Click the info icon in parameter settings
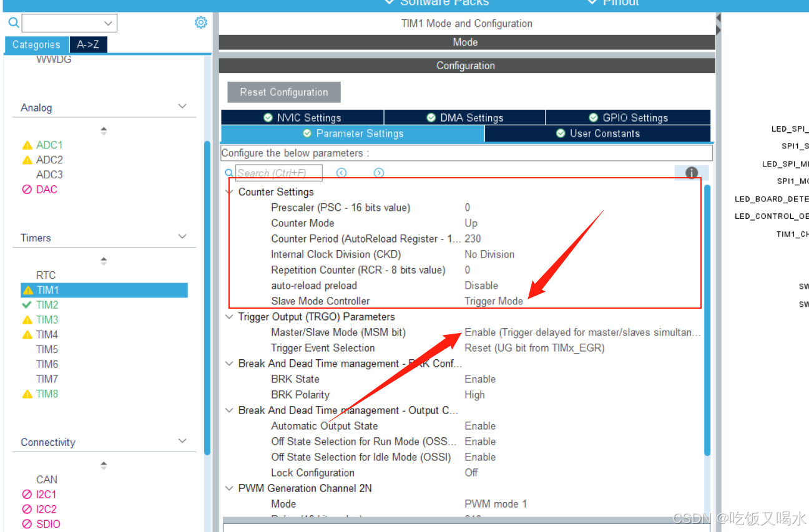The width and height of the screenshot is (809, 532). (x=691, y=173)
